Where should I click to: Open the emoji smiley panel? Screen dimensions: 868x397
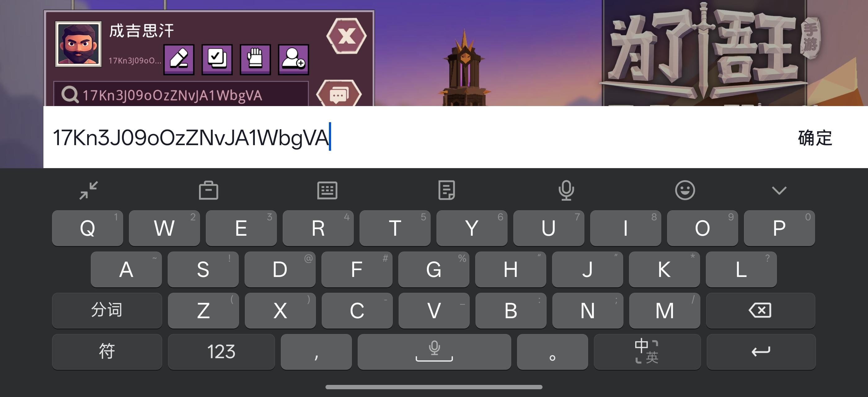click(x=685, y=190)
